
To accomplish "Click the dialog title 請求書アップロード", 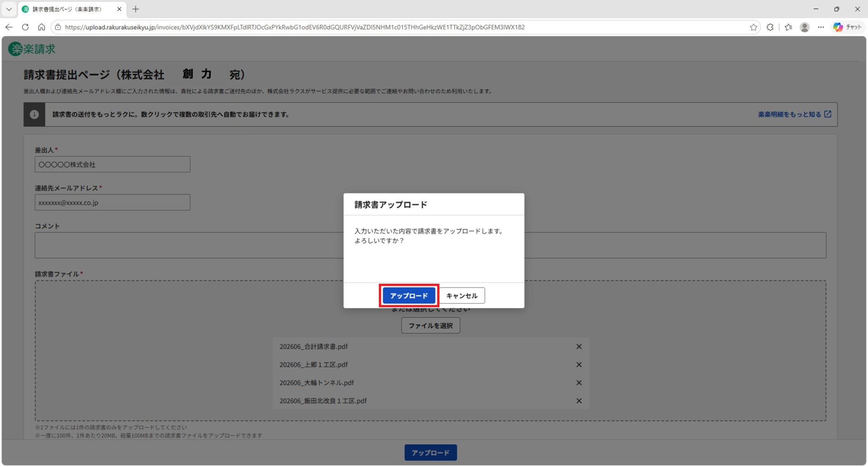I will (391, 205).
